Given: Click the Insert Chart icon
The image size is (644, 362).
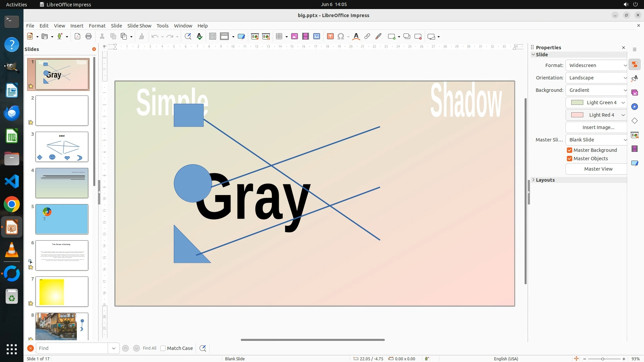Looking at the screenshot, I should pyautogui.click(x=316, y=37).
